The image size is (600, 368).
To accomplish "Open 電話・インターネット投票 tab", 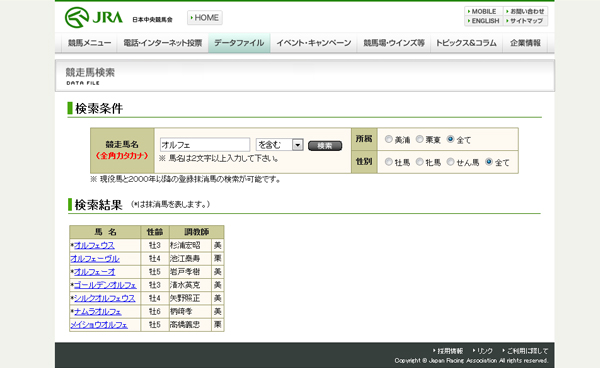I will 163,43.
